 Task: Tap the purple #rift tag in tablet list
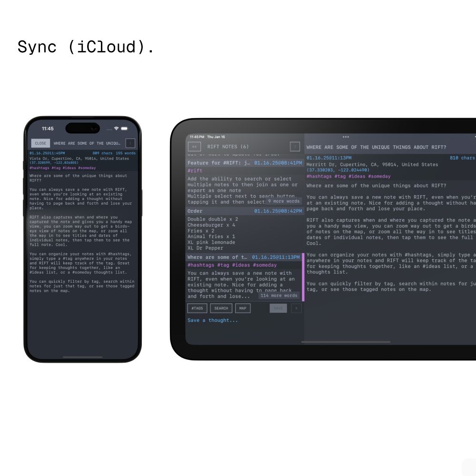tap(195, 170)
